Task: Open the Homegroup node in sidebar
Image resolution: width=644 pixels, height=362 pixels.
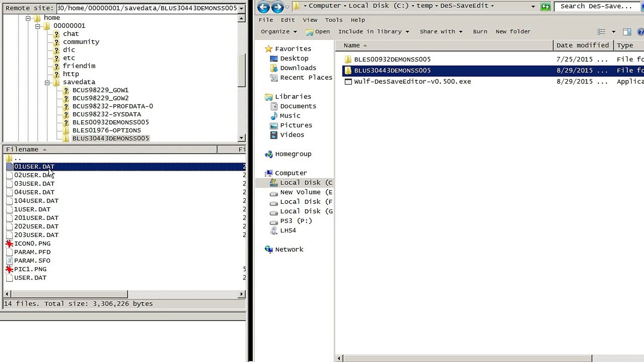Action: (x=293, y=154)
